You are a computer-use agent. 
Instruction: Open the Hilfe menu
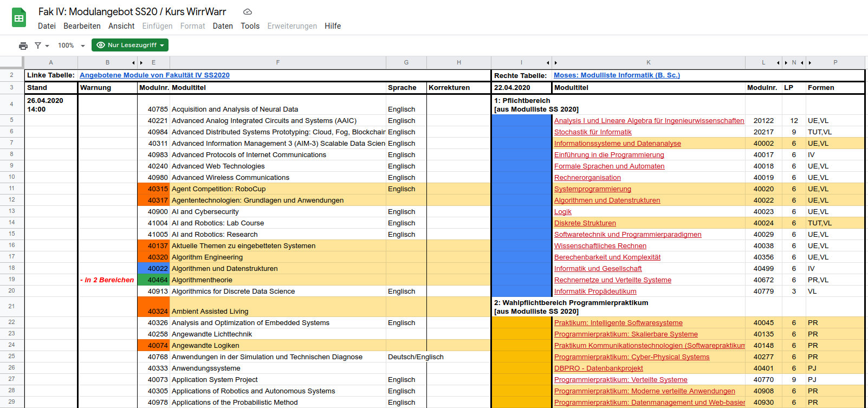333,26
